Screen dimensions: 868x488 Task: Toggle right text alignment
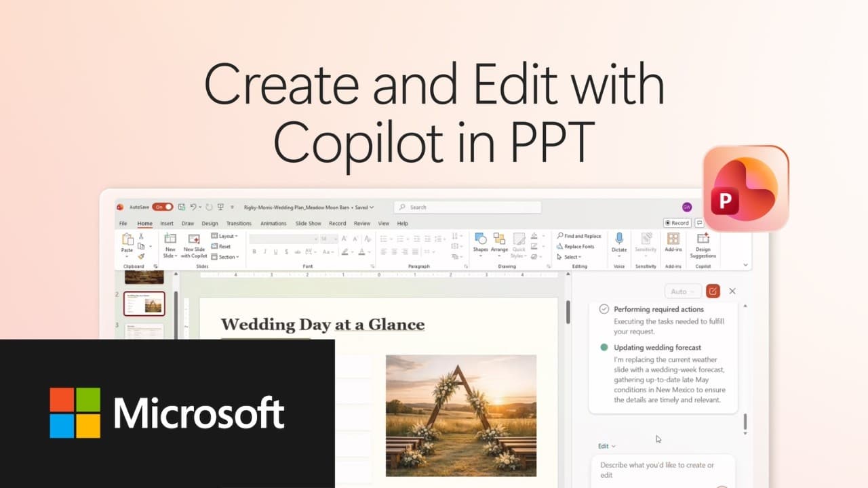405,251
